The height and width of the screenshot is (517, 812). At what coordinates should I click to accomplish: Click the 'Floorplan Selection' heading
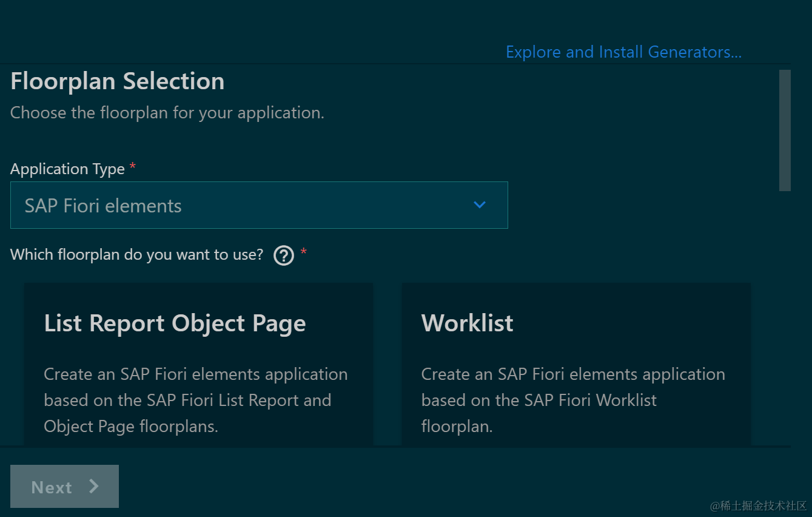click(x=118, y=81)
